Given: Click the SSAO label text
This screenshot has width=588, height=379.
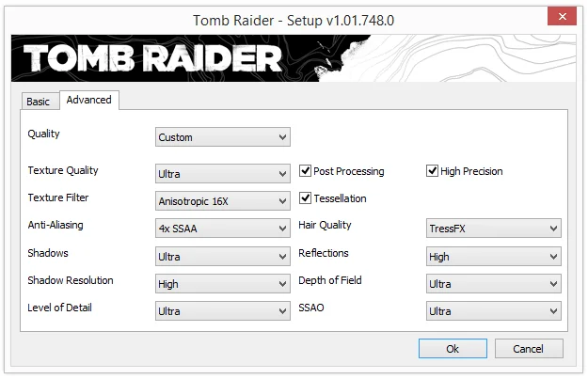Looking at the screenshot, I should click(311, 308).
